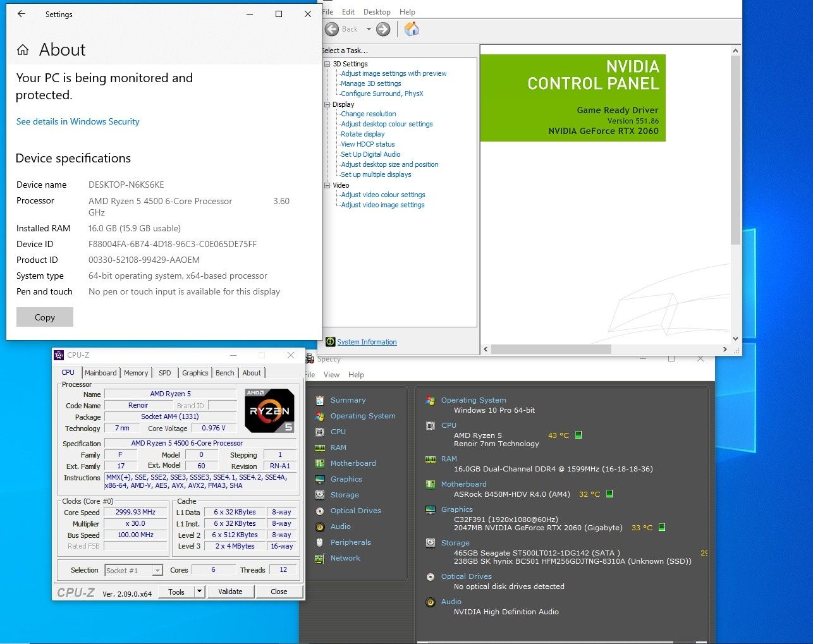Click the scroll down arrow in NVIDIA panel

(x=735, y=338)
